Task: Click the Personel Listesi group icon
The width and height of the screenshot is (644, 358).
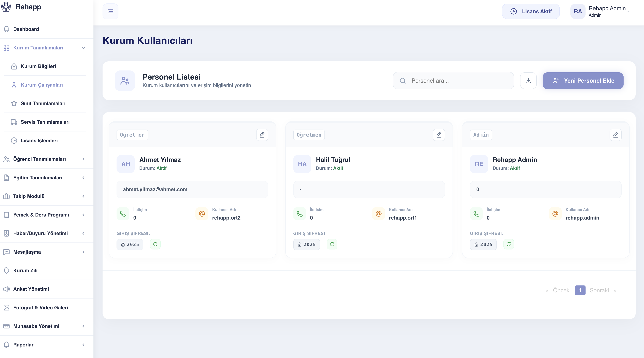Action: click(x=125, y=81)
